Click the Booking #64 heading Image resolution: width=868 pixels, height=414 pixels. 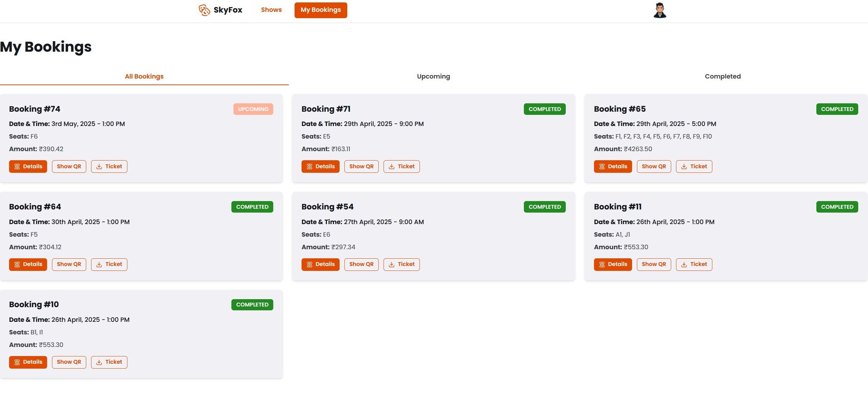click(x=35, y=207)
